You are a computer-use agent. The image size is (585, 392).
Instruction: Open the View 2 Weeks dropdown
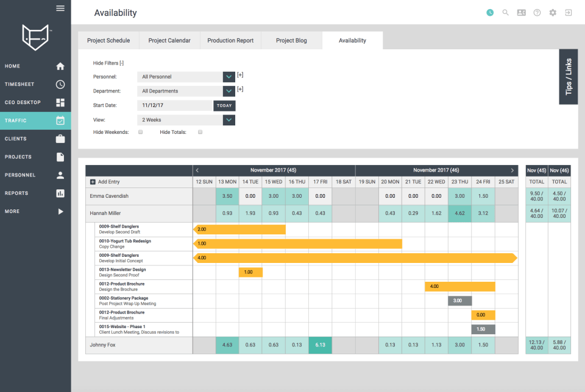(186, 120)
